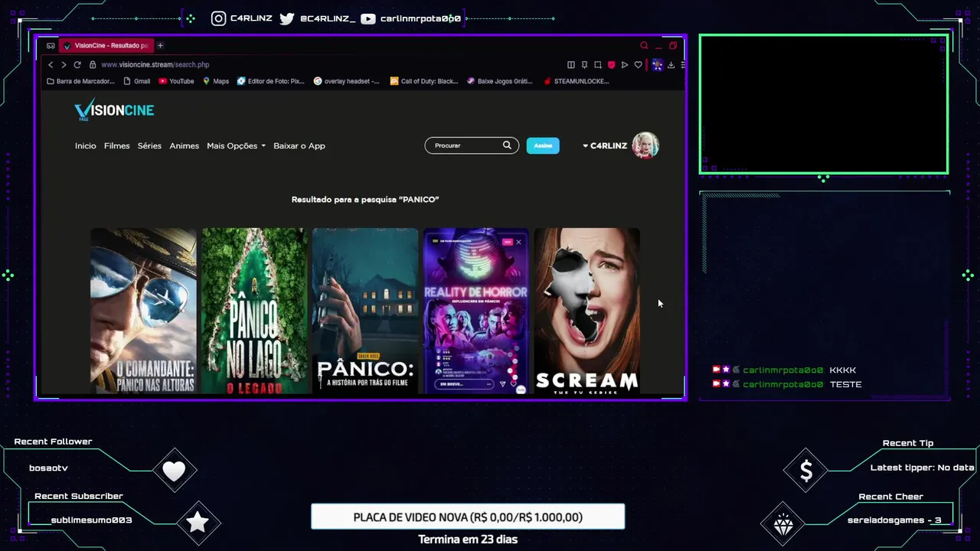This screenshot has width=980, height=551.
Task: Click Latest tipper: No data text
Action: point(923,468)
